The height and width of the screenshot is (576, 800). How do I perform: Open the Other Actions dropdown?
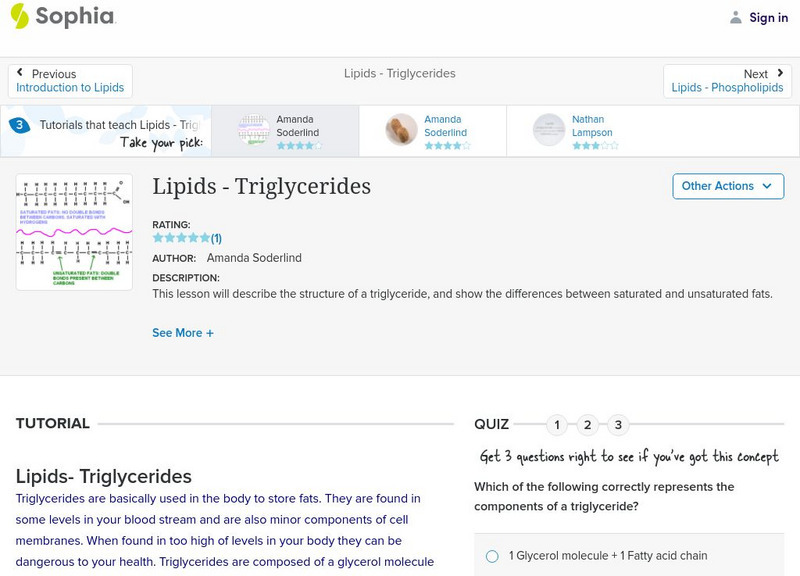coord(727,186)
